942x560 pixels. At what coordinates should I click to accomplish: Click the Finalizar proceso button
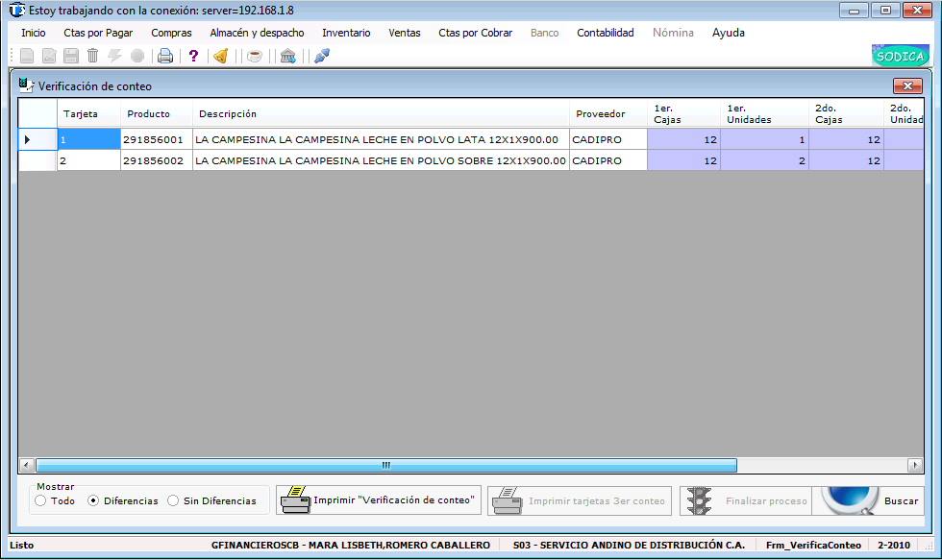tap(746, 500)
